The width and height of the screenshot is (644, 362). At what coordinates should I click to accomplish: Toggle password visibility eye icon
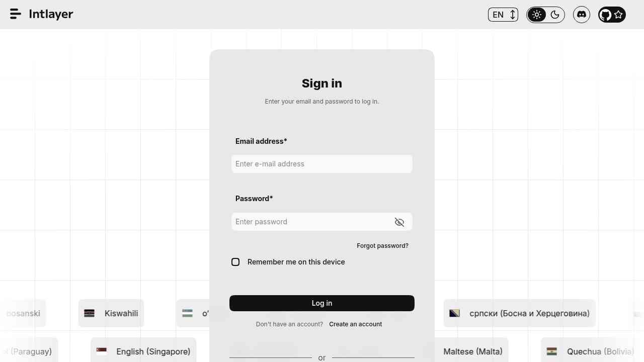399,222
